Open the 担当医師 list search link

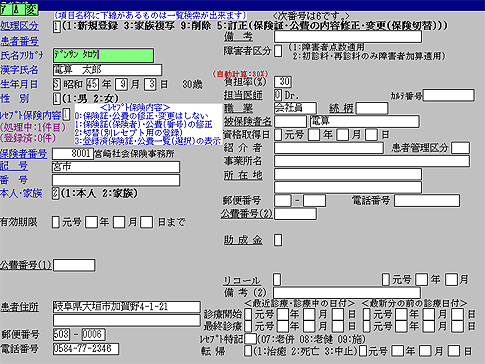point(243,95)
